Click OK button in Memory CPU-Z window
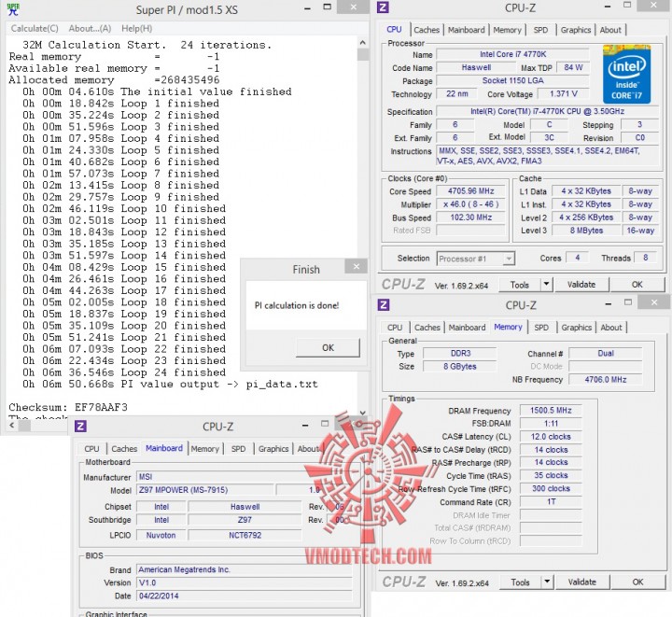 pyautogui.click(x=637, y=582)
